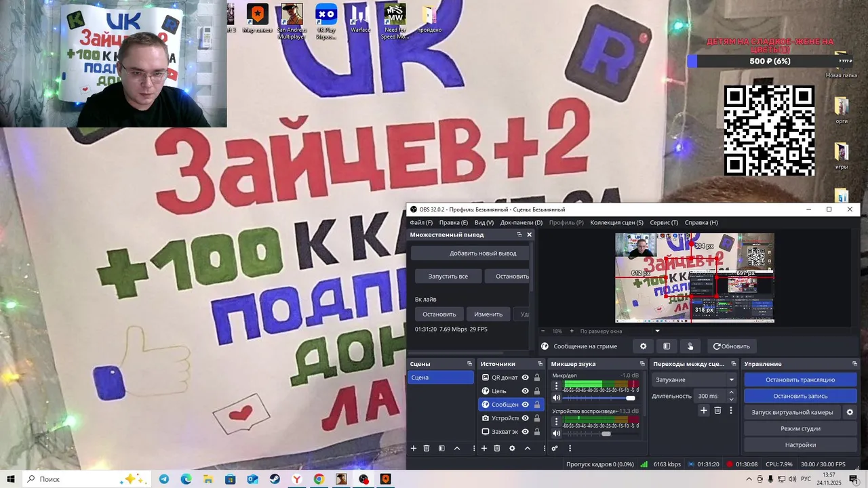The width and height of the screenshot is (868, 488).
Task: Click Изменить for Вк лайв output
Action: point(488,314)
